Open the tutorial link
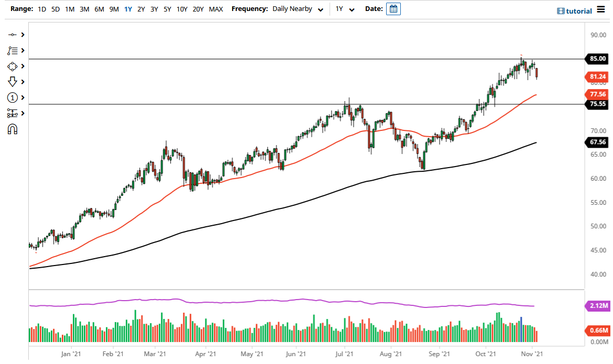 (x=574, y=11)
